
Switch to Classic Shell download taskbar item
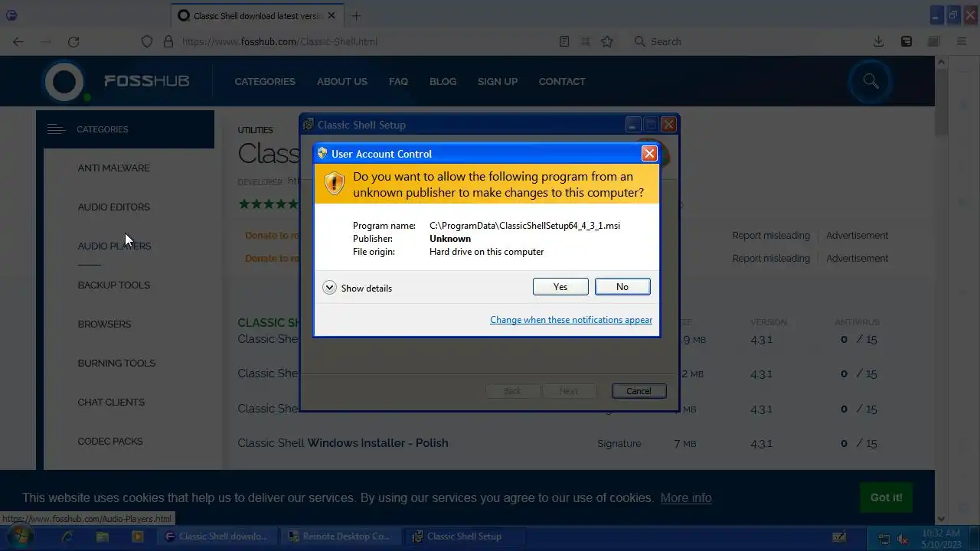tap(217, 536)
